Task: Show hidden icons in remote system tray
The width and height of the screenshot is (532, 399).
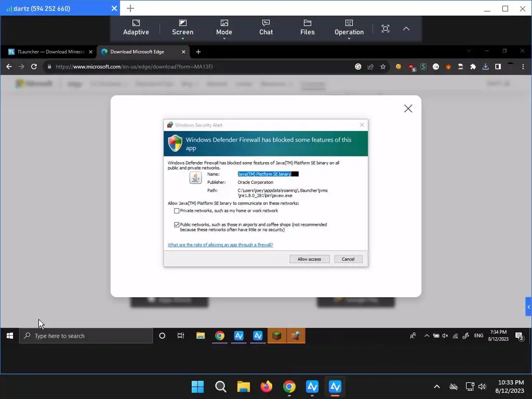Action: click(427, 336)
